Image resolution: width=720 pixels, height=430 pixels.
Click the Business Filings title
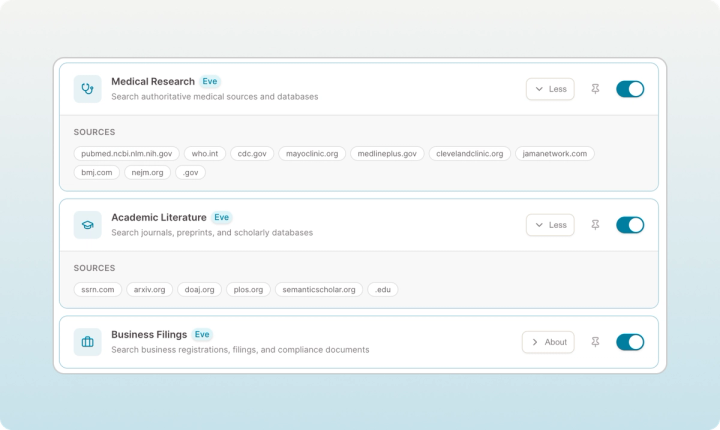[149, 334]
